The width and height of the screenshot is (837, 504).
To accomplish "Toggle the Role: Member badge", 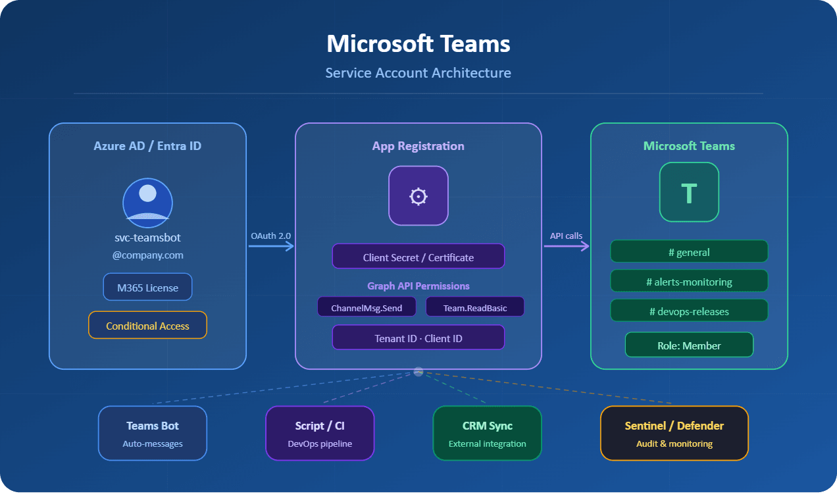I will click(689, 344).
